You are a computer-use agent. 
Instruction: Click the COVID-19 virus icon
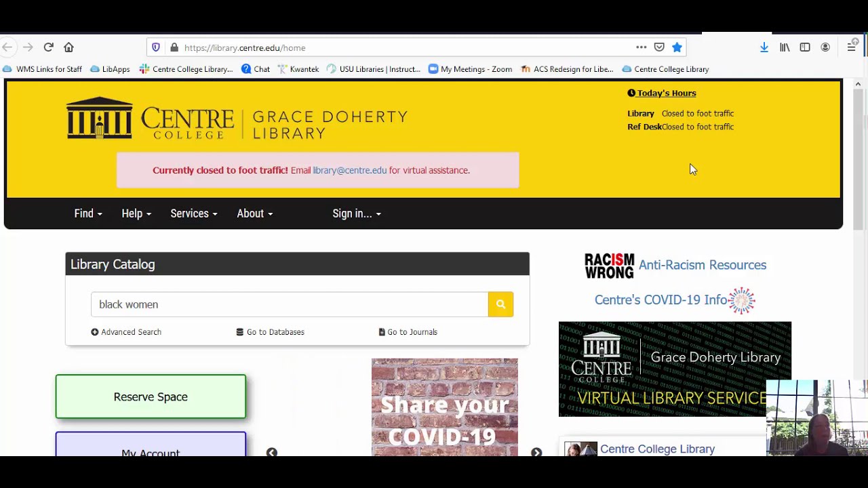(742, 300)
